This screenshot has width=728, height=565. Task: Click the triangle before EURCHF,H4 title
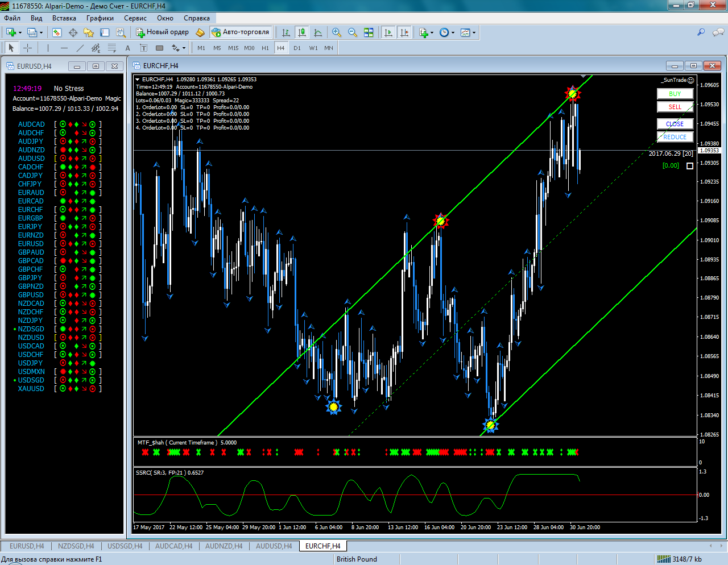pos(137,80)
